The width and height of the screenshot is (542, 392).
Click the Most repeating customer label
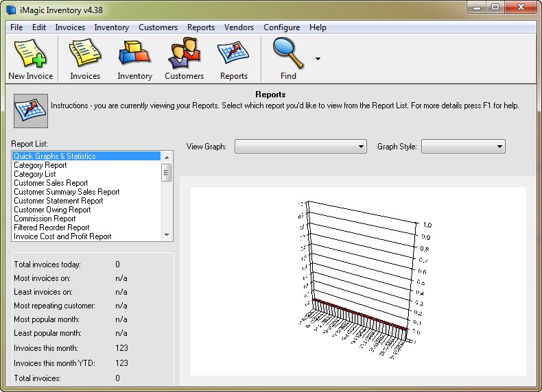point(55,306)
